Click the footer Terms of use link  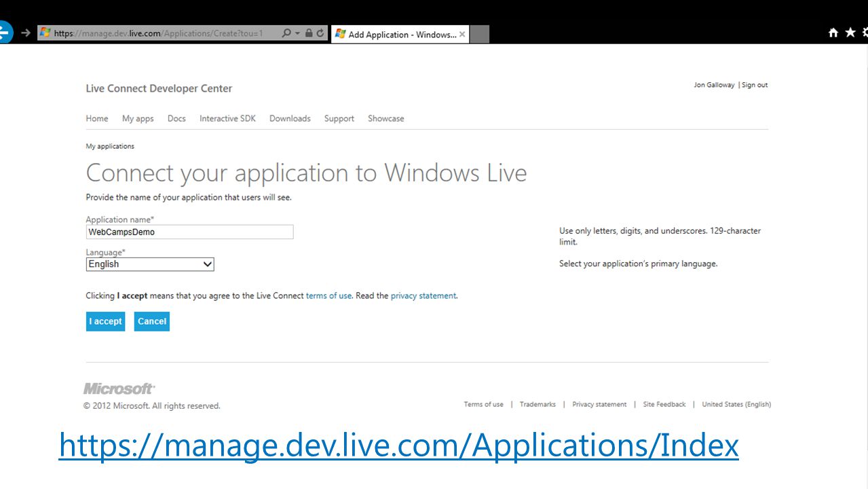click(484, 404)
